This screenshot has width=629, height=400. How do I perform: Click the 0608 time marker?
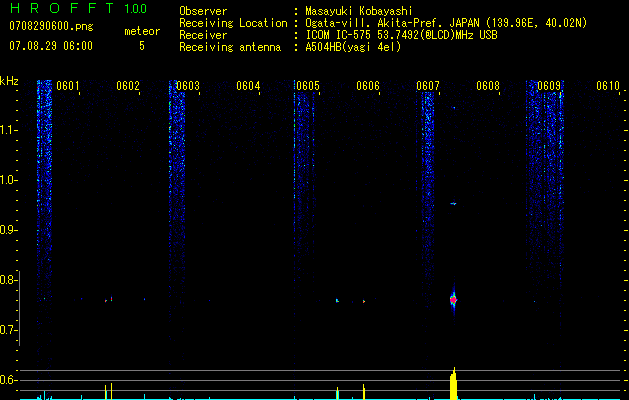tap(488, 86)
